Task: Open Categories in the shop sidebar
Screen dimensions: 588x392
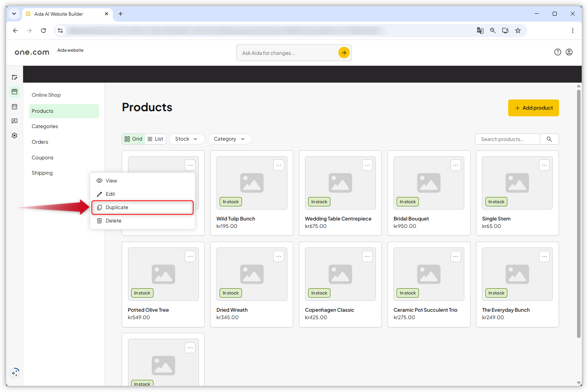Action: click(45, 126)
